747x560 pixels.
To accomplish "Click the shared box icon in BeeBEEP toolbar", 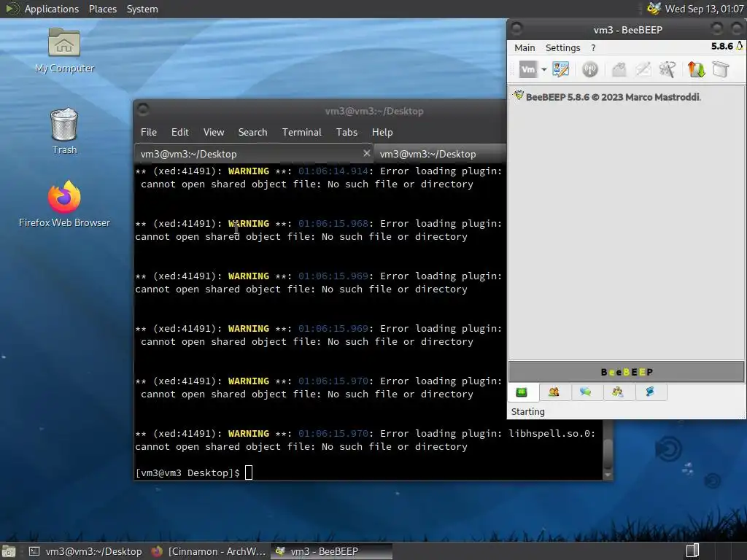I will pos(721,69).
